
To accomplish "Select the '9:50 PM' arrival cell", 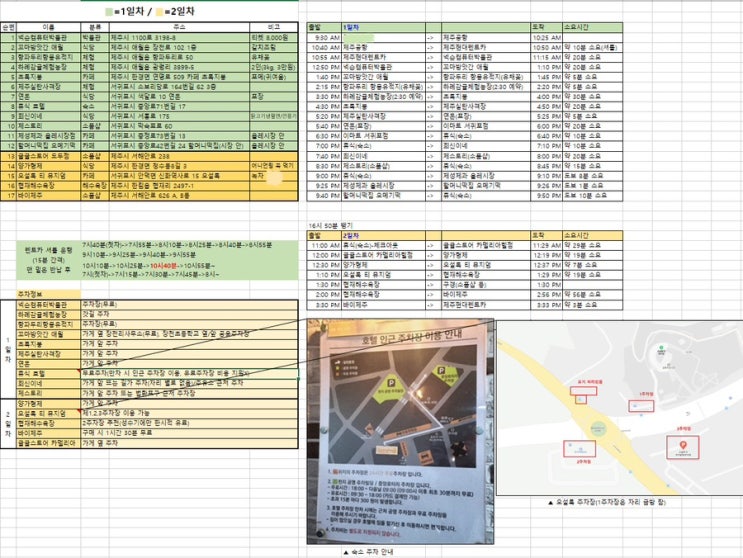I will click(546, 196).
